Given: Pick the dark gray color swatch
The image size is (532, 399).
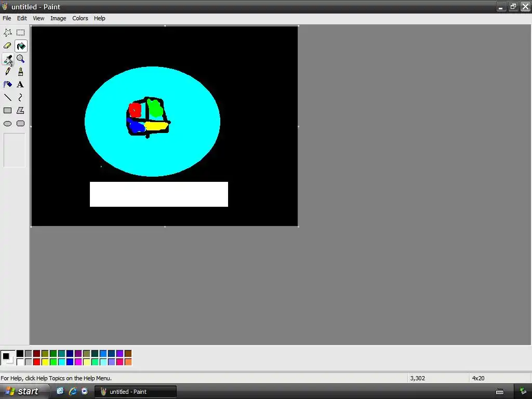Looking at the screenshot, I should pos(29,354).
